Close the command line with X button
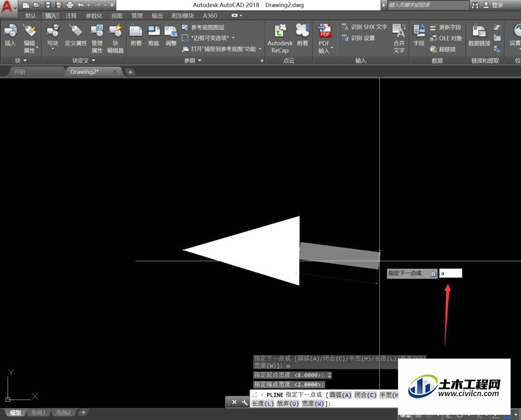Image resolution: width=521 pixels, height=420 pixels. [234, 402]
